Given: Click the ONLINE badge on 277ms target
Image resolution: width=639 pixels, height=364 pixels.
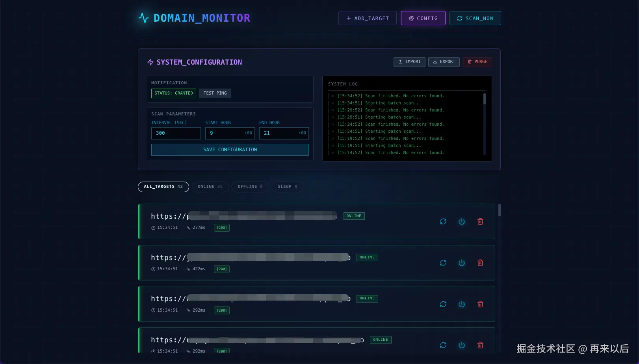Looking at the screenshot, I should 354,216.
